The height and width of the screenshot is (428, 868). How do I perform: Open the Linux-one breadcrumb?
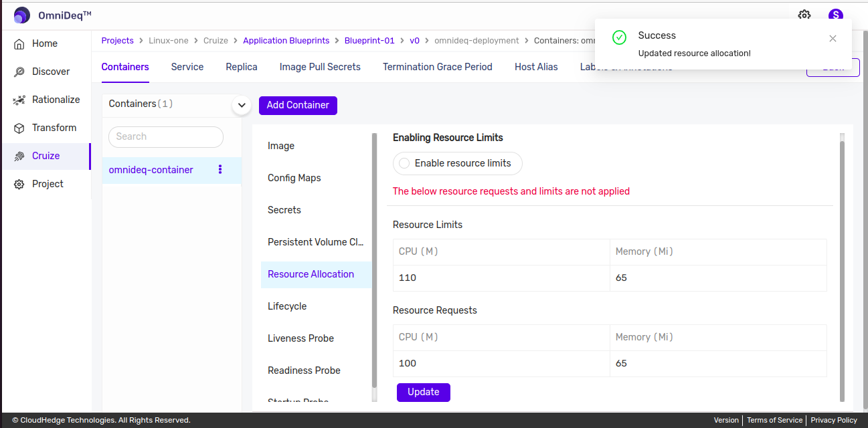[x=169, y=41]
